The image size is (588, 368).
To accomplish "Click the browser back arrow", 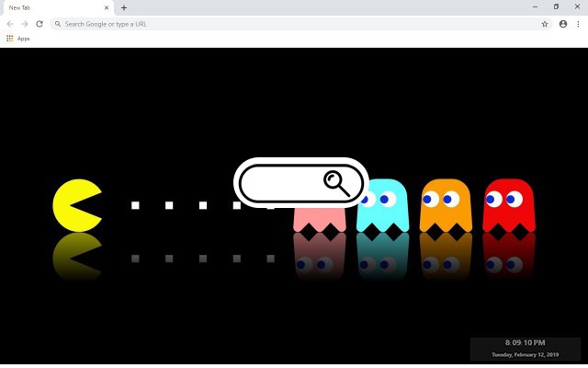I will pyautogui.click(x=10, y=24).
